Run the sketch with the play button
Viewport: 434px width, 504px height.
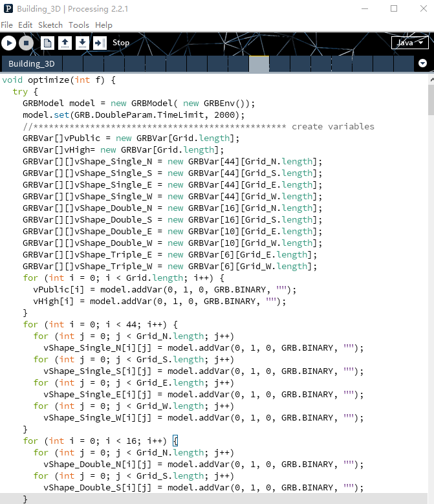pos(8,43)
